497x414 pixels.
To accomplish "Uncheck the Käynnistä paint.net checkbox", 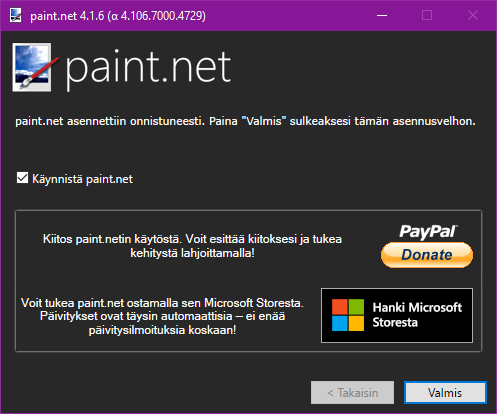I will click(x=22, y=178).
